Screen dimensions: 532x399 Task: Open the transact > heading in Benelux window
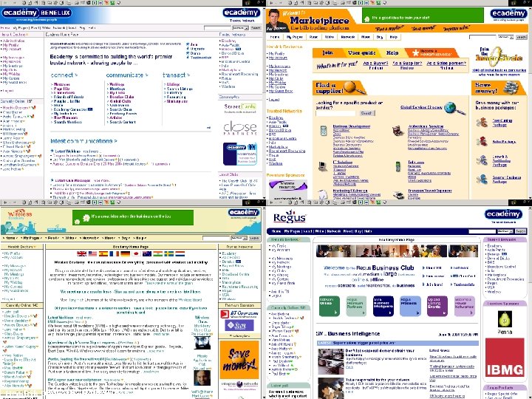176,75
